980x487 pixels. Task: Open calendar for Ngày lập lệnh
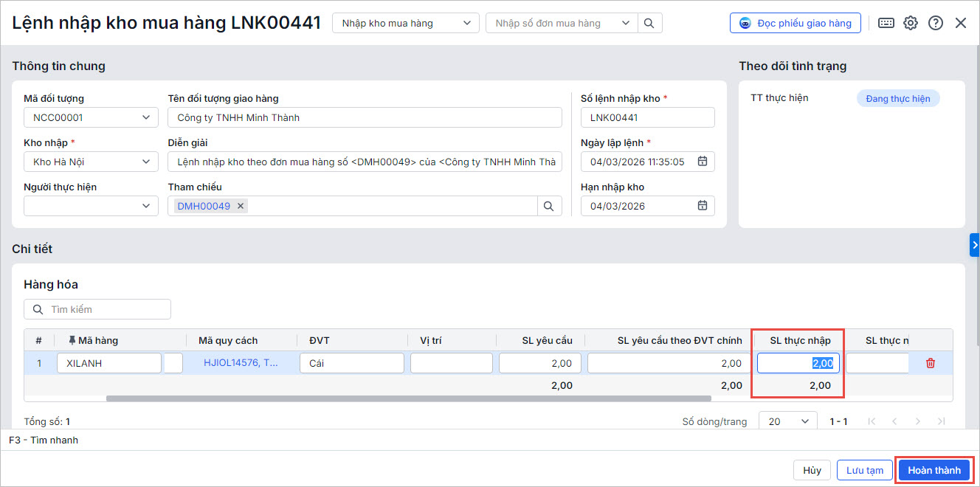click(x=703, y=162)
